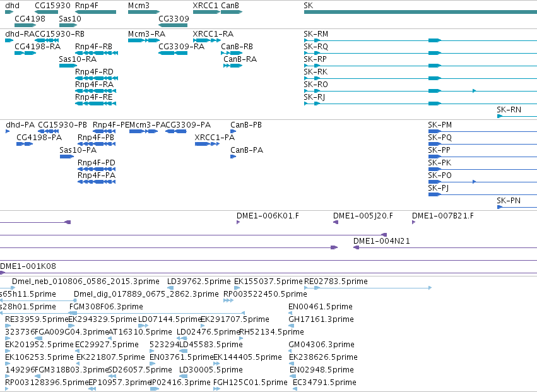Click protein SK-PN label
This screenshot has height=392, width=537.
pyautogui.click(x=509, y=201)
